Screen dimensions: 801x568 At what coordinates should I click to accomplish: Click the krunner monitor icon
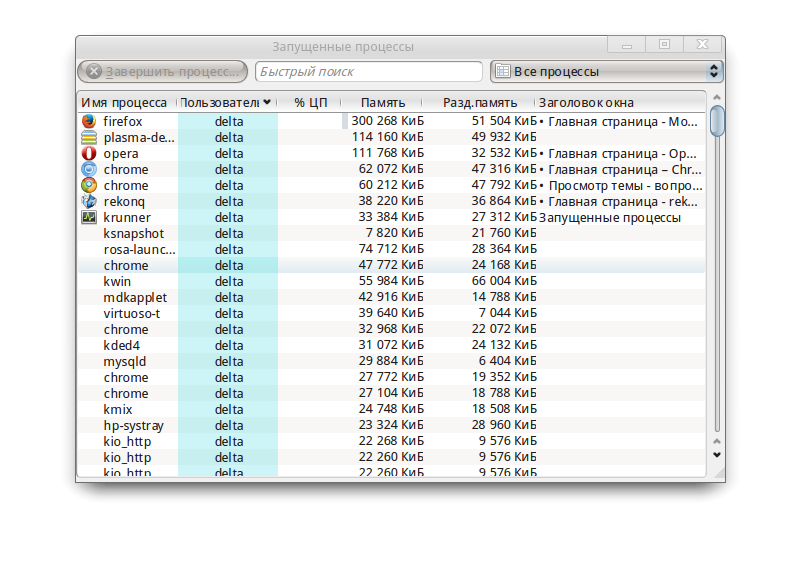pyautogui.click(x=89, y=217)
